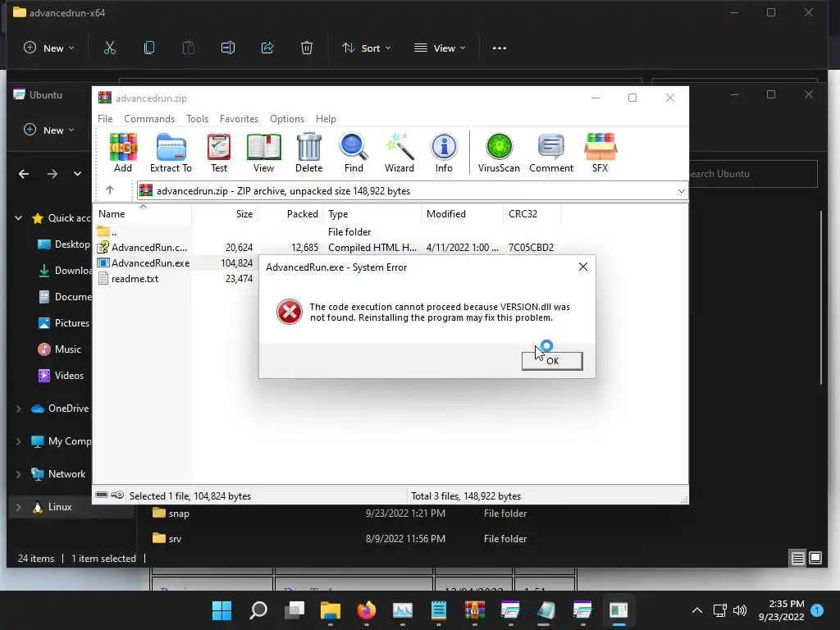Click the SFX icon in WinRAR
The image size is (840, 630).
click(600, 153)
